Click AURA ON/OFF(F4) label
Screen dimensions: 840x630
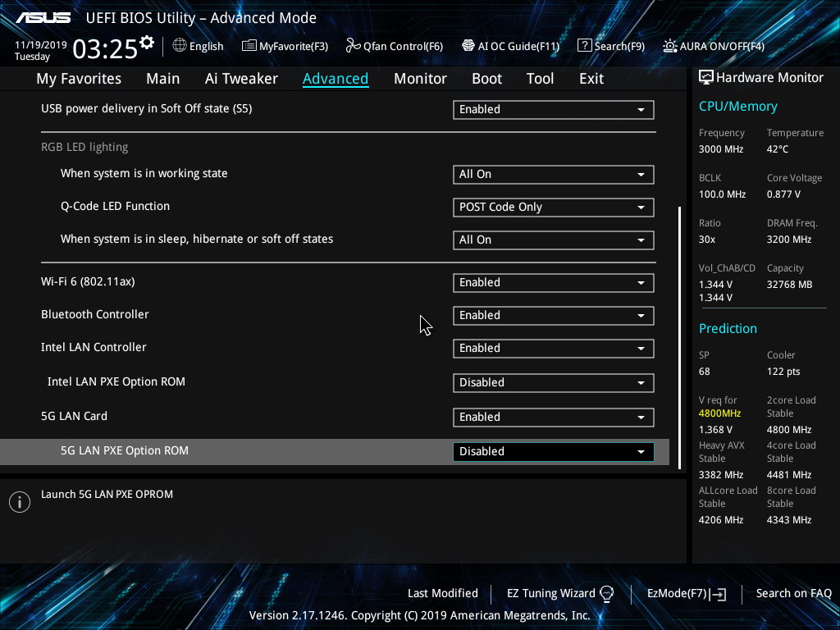722,46
